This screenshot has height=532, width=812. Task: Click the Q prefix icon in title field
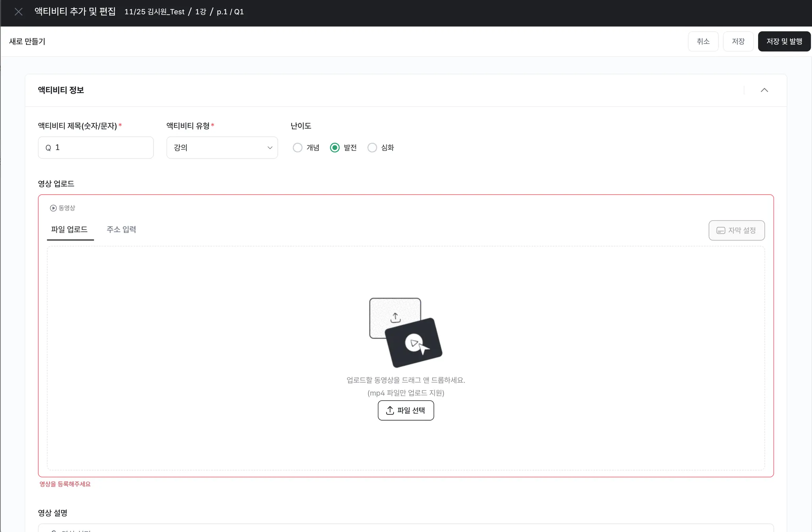point(48,148)
